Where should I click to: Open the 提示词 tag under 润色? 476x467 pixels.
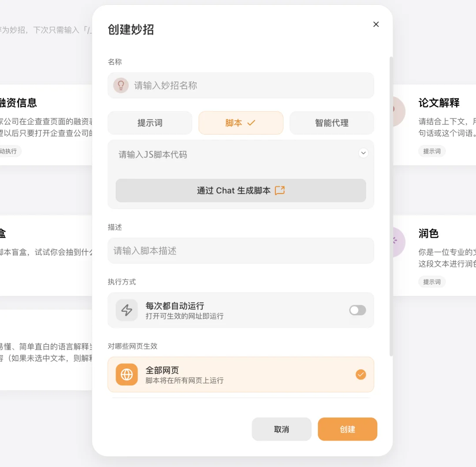(432, 282)
